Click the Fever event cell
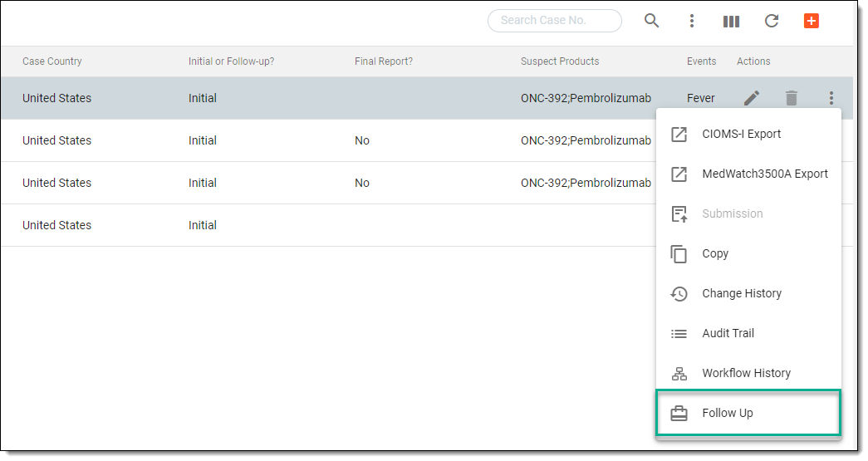The width and height of the screenshot is (868, 461). (701, 98)
